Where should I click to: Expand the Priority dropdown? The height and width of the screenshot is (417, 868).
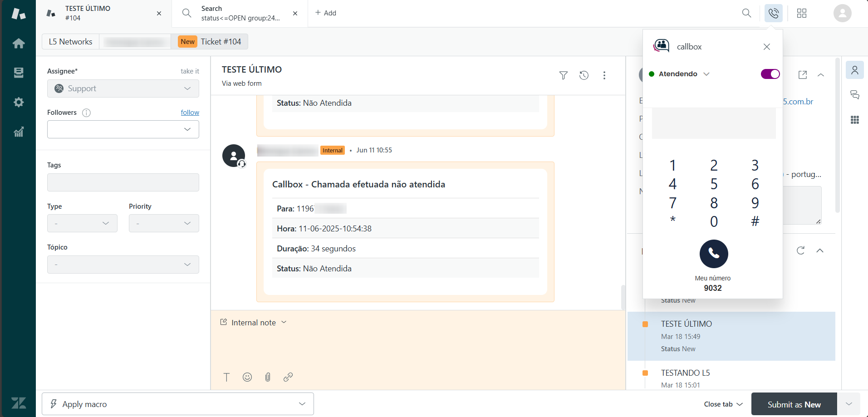coord(163,223)
